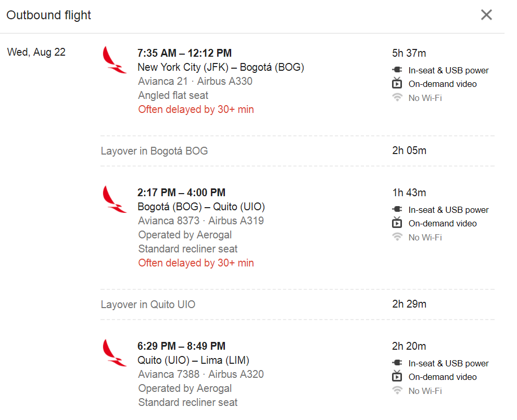The width and height of the screenshot is (517, 420).
Task: Click the Avianca logo for Quito–Lima flight
Action: click(114, 353)
